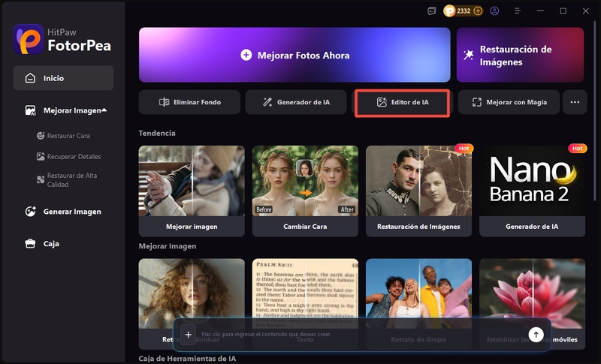The width and height of the screenshot is (601, 364).
Task: Click the Generar Imagen sidebar icon
Action: click(30, 212)
